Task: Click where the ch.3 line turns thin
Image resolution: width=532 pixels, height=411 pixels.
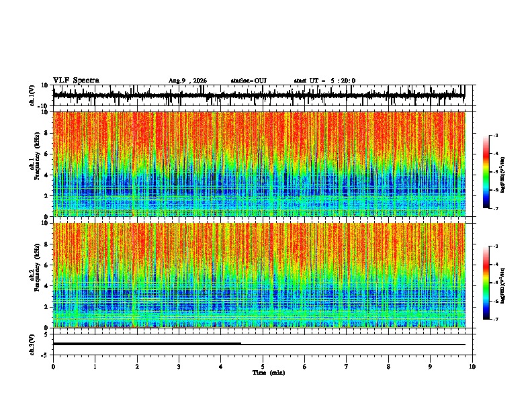Action: point(241,344)
